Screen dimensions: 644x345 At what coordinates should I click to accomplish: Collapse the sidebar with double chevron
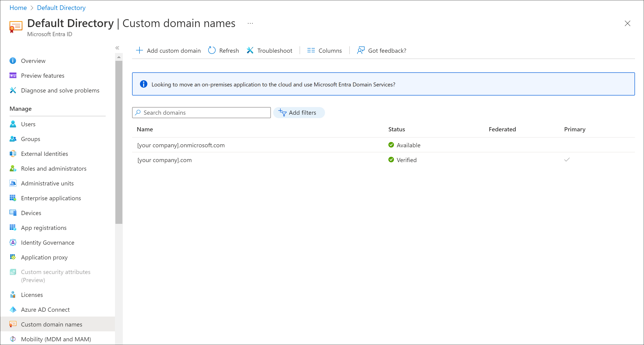coord(117,48)
